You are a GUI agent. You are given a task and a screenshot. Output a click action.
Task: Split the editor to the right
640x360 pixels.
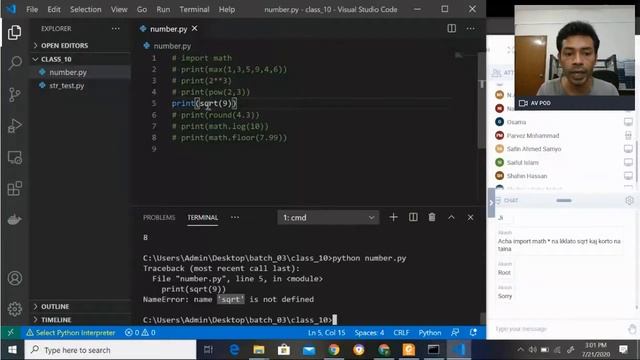tap(451, 29)
